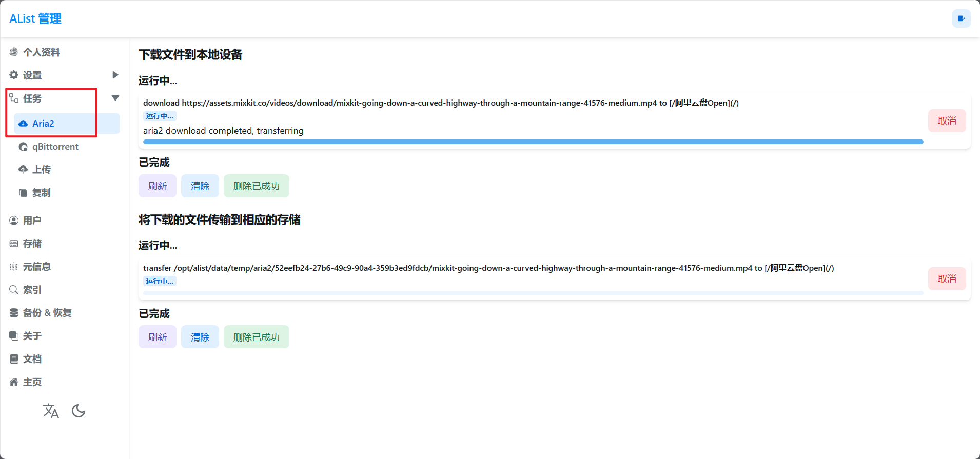Click the logout icon in top-right corner
980x459 pixels.
961,18
